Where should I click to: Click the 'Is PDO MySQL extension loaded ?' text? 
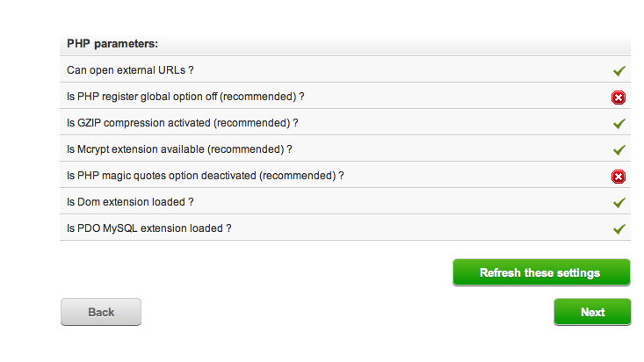[149, 228]
